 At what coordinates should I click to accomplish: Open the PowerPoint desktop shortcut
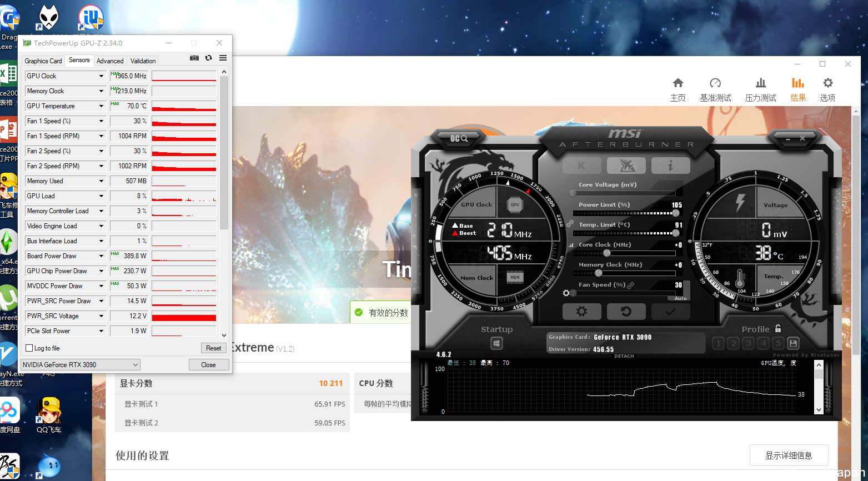[8, 139]
